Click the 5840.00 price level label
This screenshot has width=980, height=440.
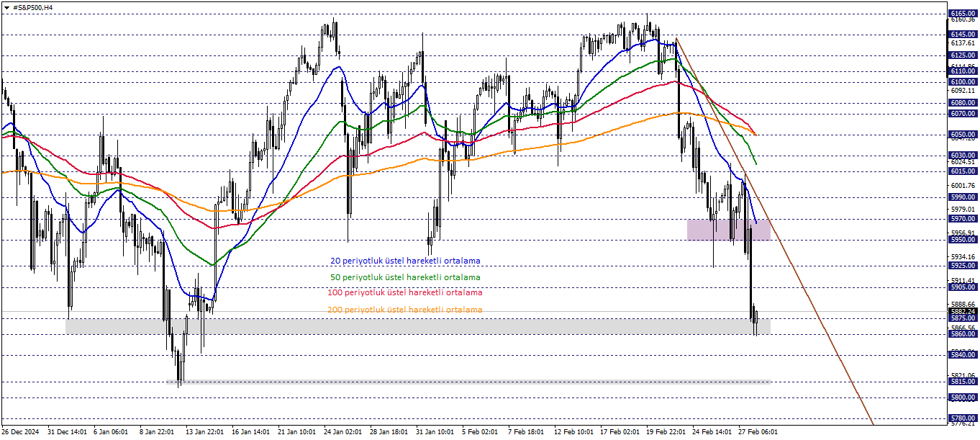pos(963,355)
